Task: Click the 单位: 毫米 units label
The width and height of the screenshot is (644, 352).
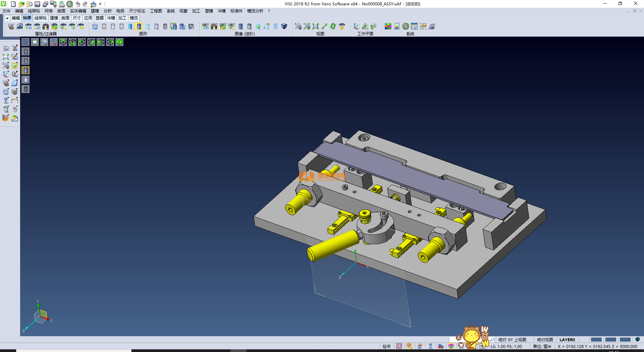Action: coord(542,346)
